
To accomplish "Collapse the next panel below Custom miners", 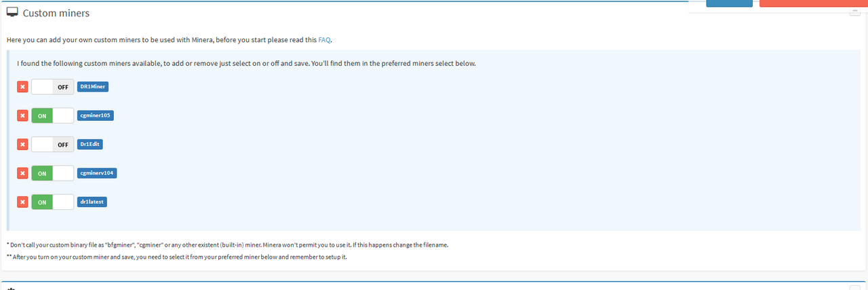I will click(x=854, y=287).
